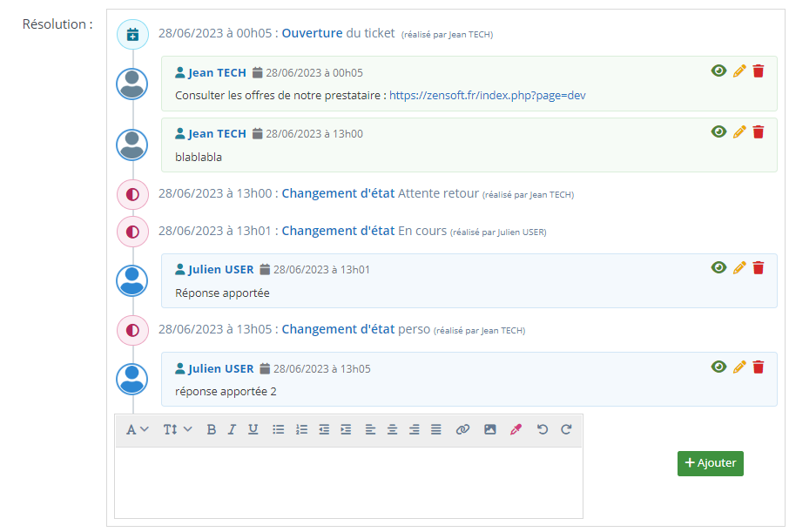
Task: Click the green Ajouter button
Action: (710, 463)
